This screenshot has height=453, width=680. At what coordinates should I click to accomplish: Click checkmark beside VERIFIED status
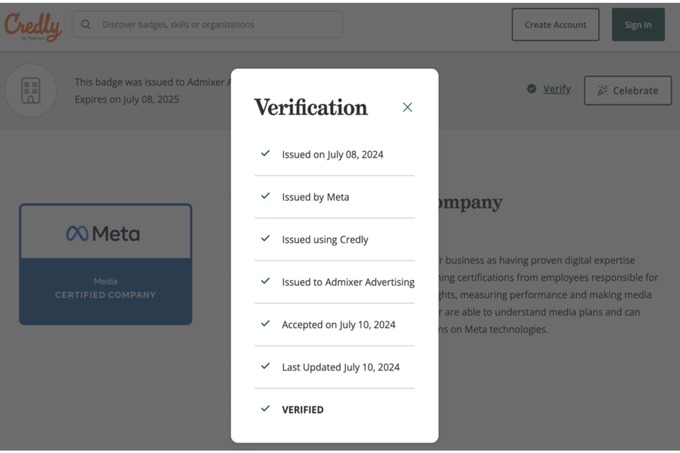click(265, 409)
